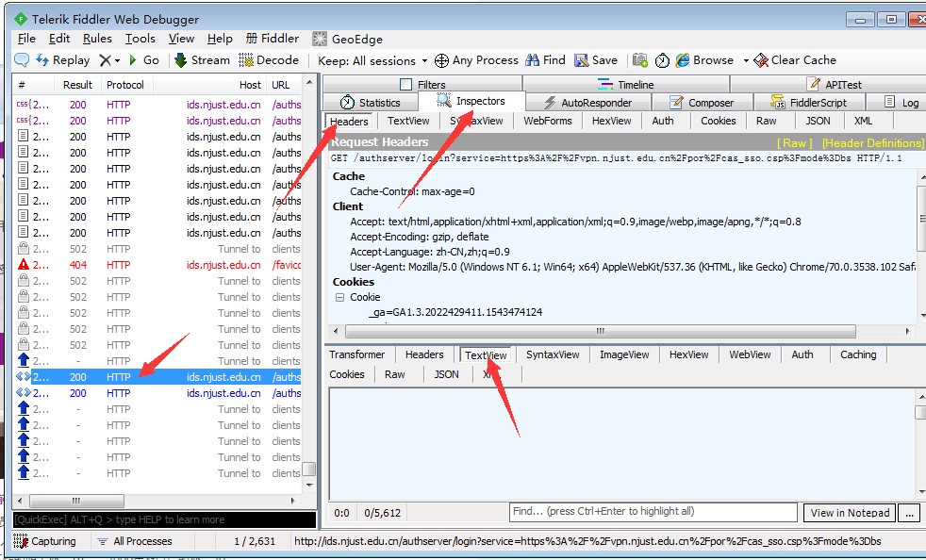Toggle the Decode option

pos(269,59)
